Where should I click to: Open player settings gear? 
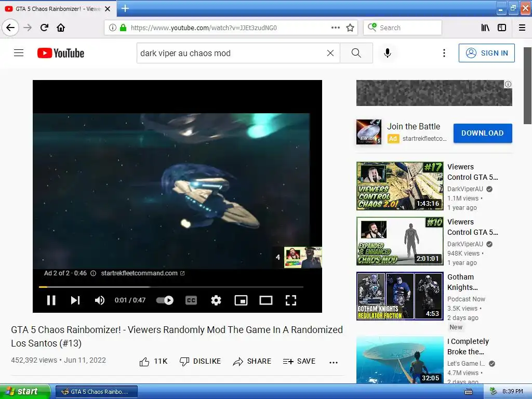(216, 300)
